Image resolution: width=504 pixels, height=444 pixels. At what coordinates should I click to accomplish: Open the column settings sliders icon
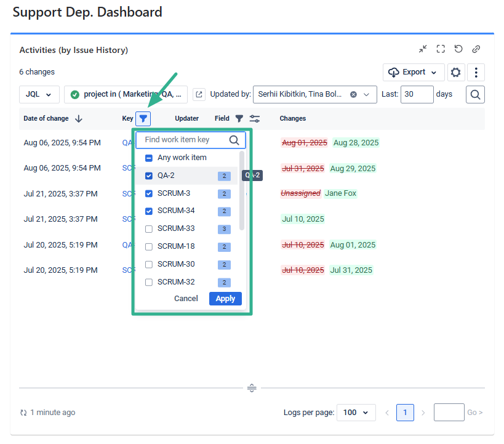tap(254, 118)
